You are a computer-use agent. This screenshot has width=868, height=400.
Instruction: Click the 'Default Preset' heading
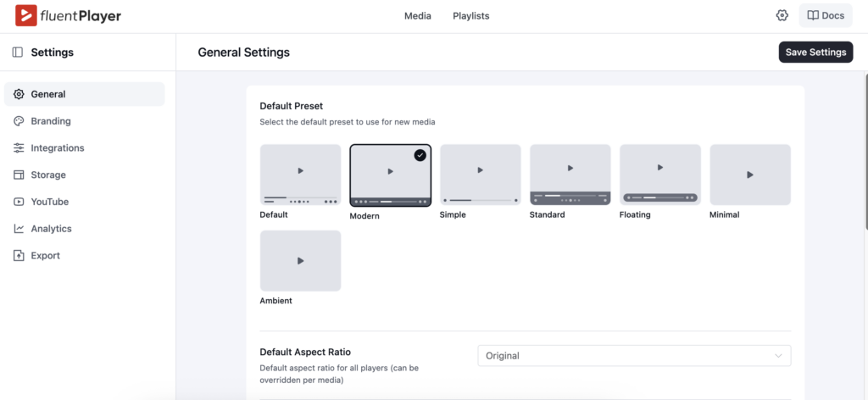[292, 106]
